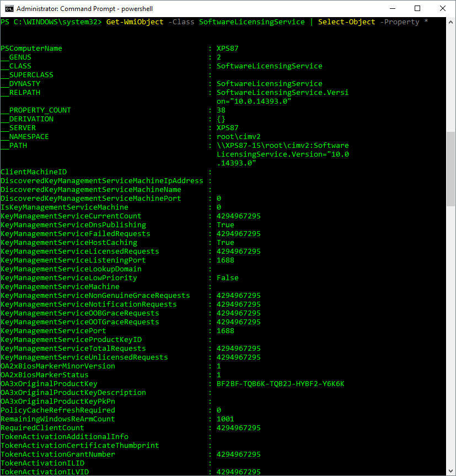Image resolution: width=456 pixels, height=476 pixels.
Task: Click the KeyManagementServiceListeningPort value 1688
Action: tap(226, 260)
